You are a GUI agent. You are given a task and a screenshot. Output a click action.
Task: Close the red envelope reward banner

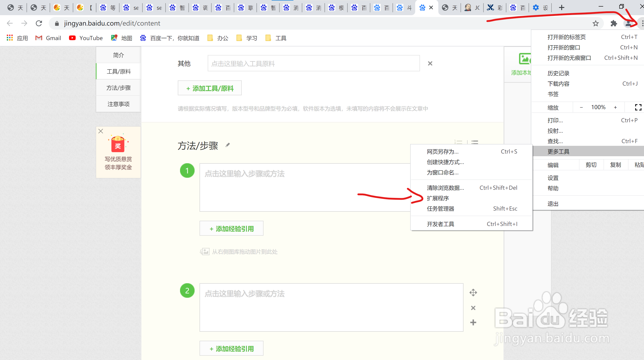click(101, 131)
